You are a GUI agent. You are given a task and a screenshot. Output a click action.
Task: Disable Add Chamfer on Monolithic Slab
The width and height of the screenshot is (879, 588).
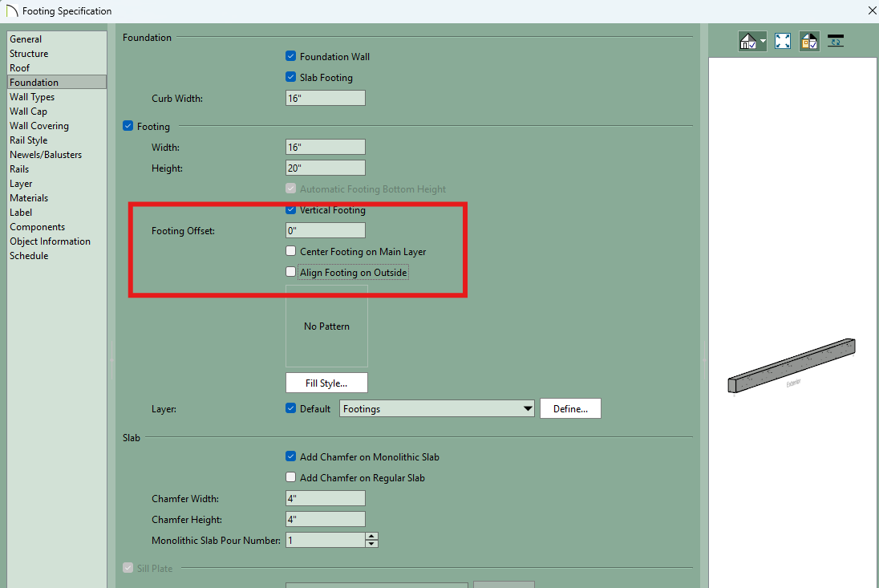coord(291,456)
